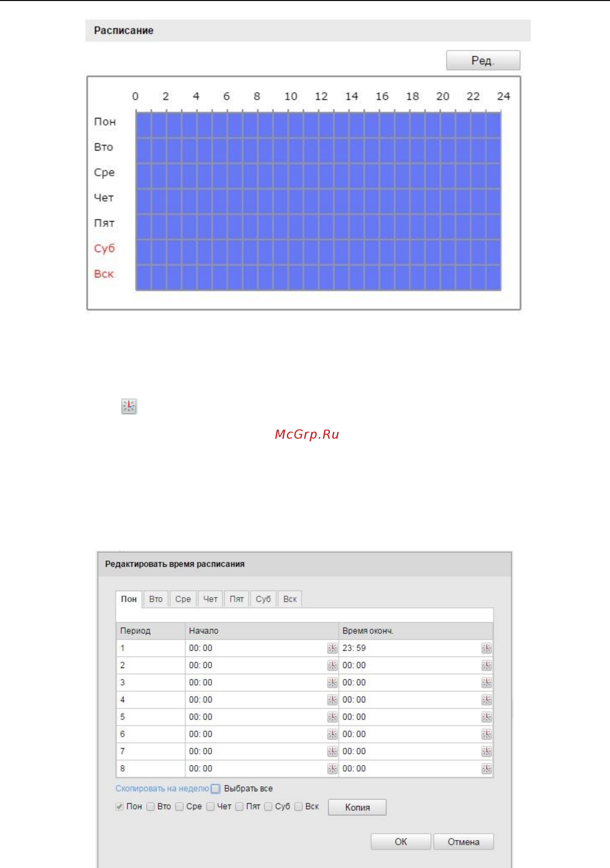Open time picker for period 7 start
610x868 pixels.
(x=332, y=751)
